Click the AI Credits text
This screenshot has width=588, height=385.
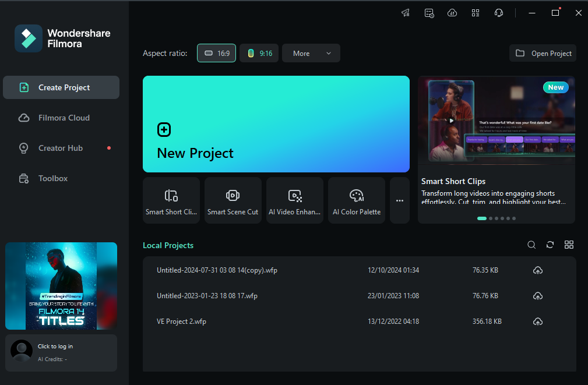(x=52, y=359)
